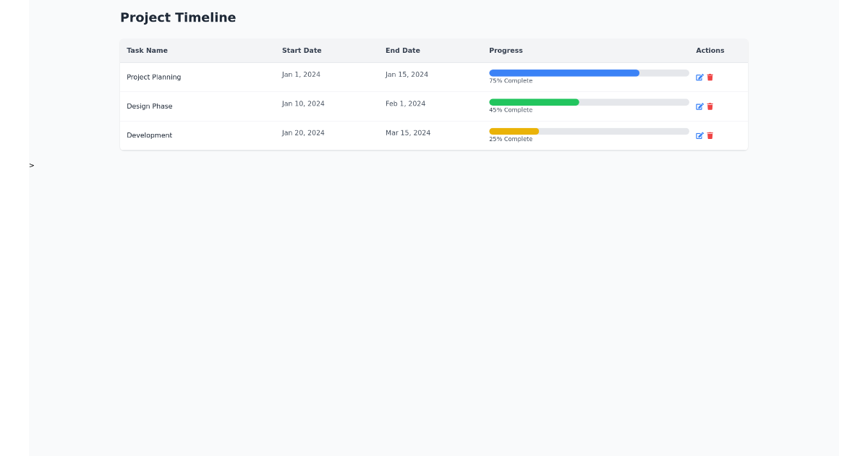Select the Development task name
This screenshot has height=456, width=868.
(x=150, y=135)
